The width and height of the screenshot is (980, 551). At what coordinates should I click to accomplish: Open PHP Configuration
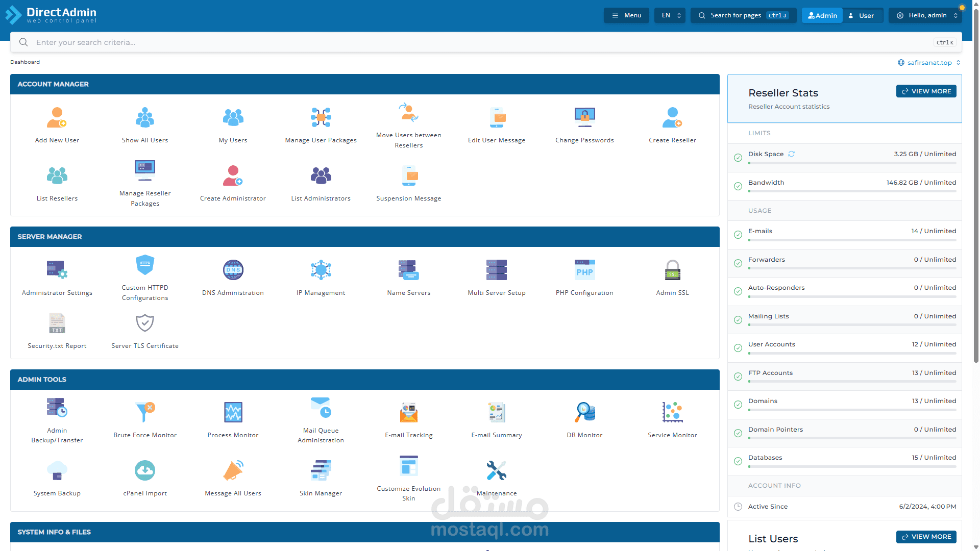584,275
